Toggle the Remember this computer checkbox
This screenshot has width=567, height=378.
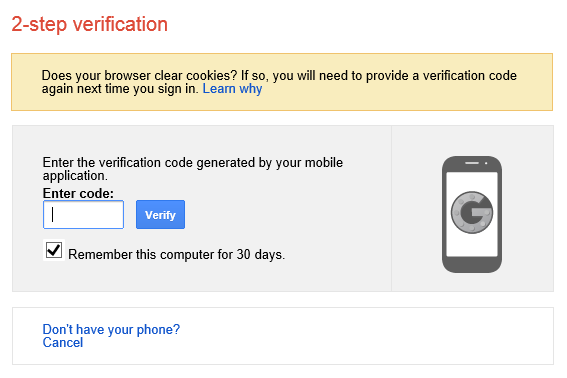54,250
